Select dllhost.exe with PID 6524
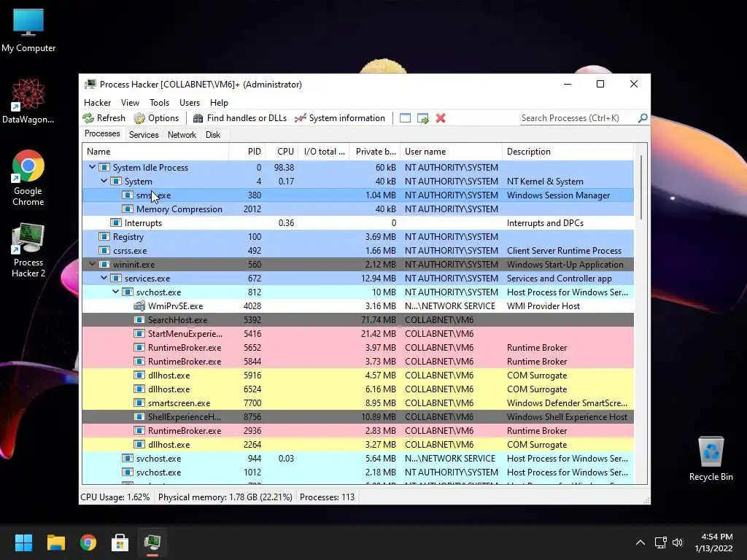Viewport: 747px width, 560px height. tap(357, 389)
